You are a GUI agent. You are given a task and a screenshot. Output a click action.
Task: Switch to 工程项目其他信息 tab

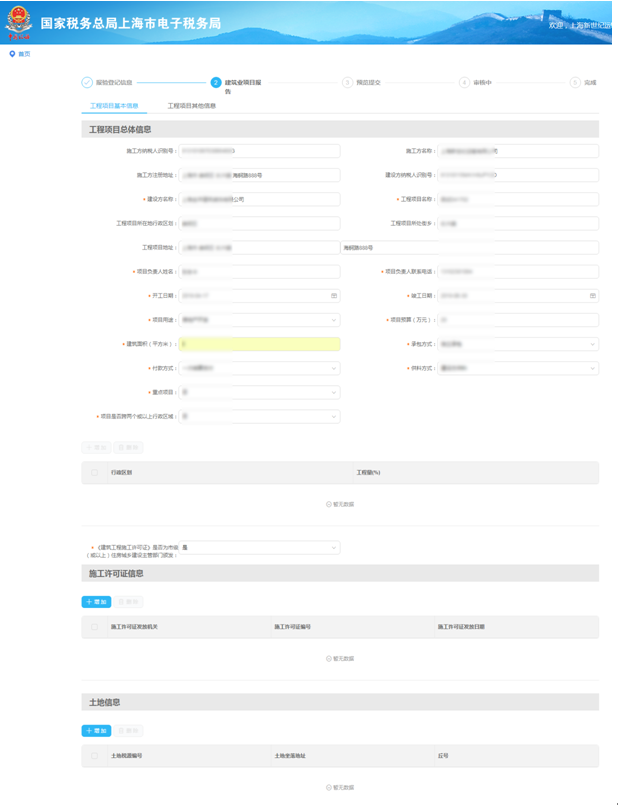pos(191,105)
